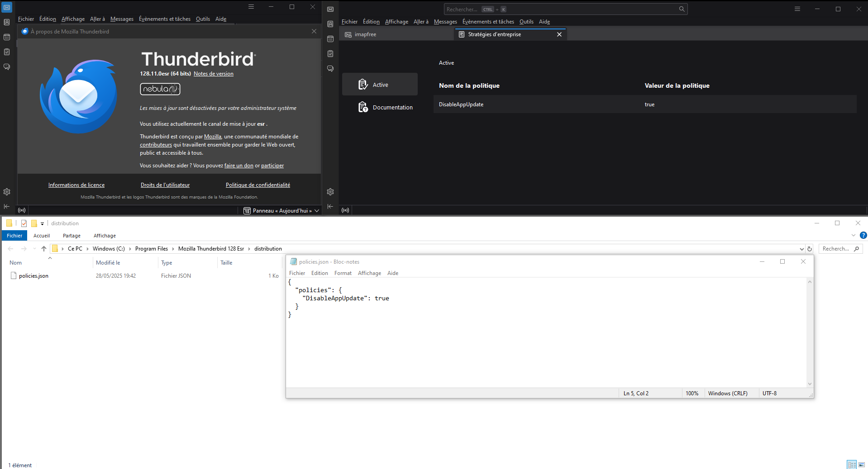Open Chat in left Thunderbird window sidebar
868x469 pixels.
click(7, 67)
